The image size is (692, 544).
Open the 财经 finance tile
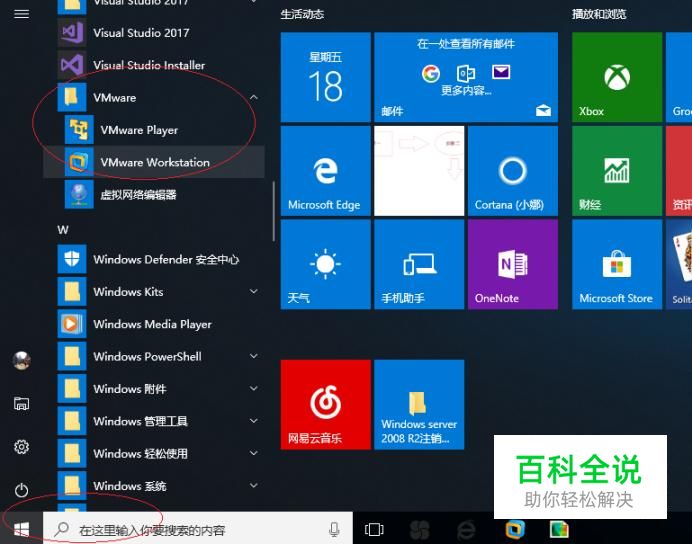point(617,171)
